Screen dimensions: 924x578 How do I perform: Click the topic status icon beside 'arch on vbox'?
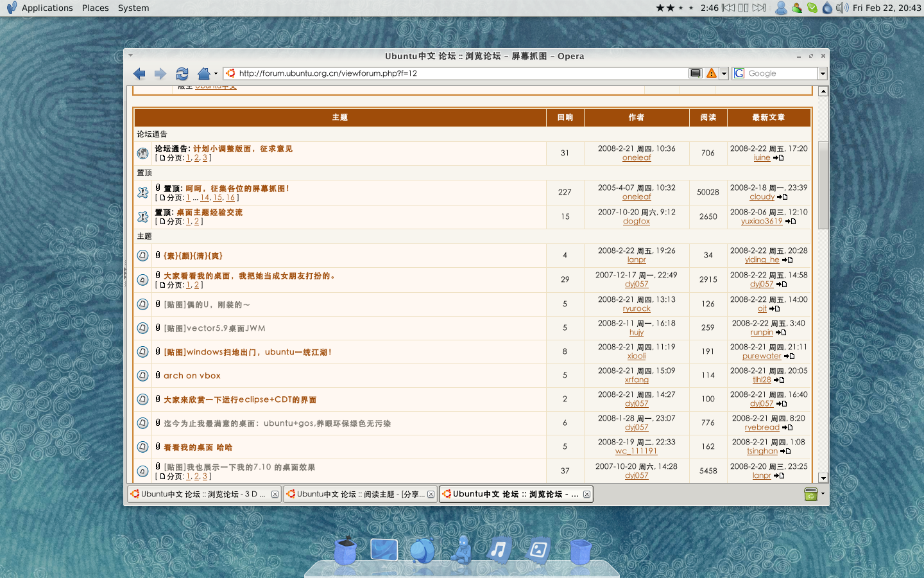pos(142,375)
